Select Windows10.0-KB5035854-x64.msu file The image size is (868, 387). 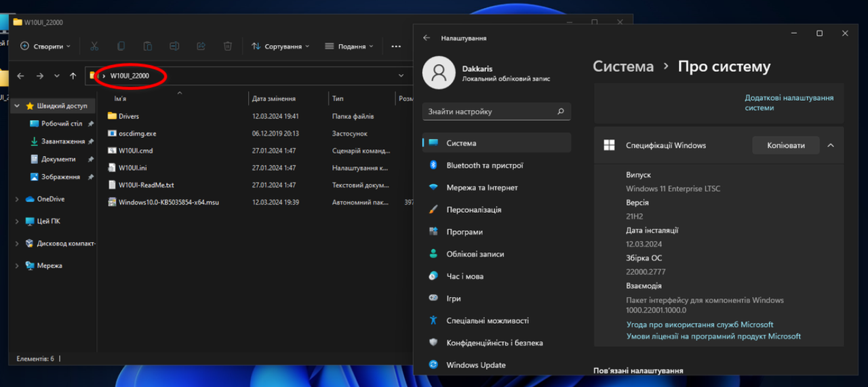click(x=163, y=202)
